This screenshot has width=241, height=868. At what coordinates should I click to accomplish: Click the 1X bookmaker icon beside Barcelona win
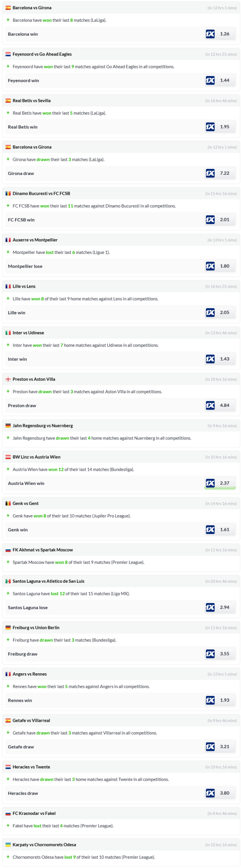(210, 34)
